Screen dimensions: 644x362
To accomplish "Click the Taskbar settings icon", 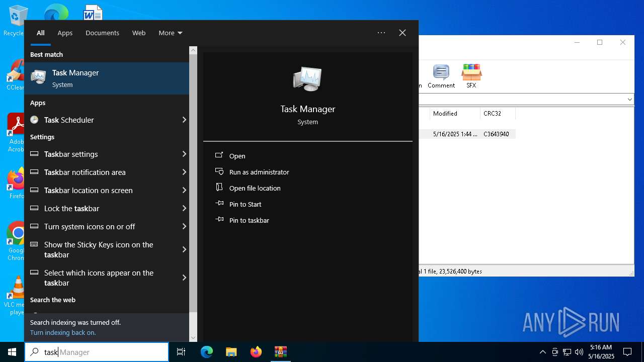I will click(34, 154).
